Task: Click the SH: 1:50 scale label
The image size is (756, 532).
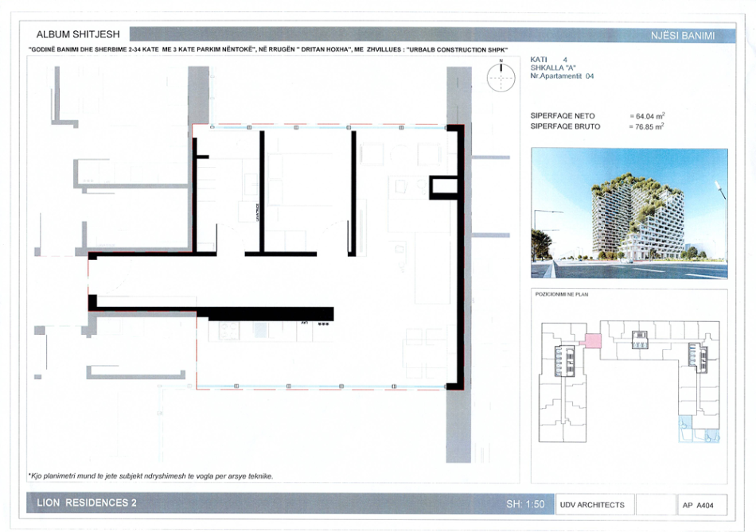Action: 525,504
